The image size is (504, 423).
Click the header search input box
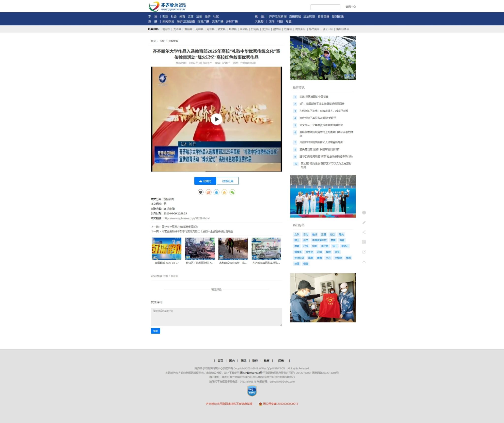click(x=325, y=7)
